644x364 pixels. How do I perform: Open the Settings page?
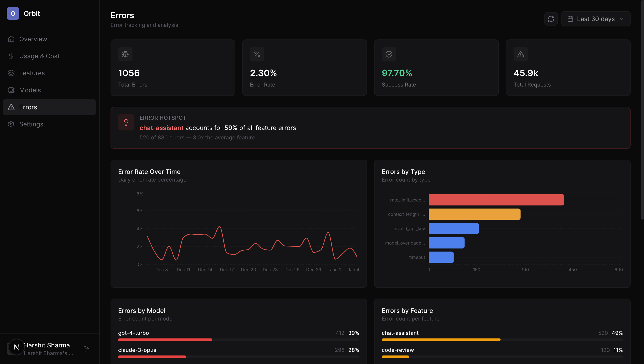[32, 124]
